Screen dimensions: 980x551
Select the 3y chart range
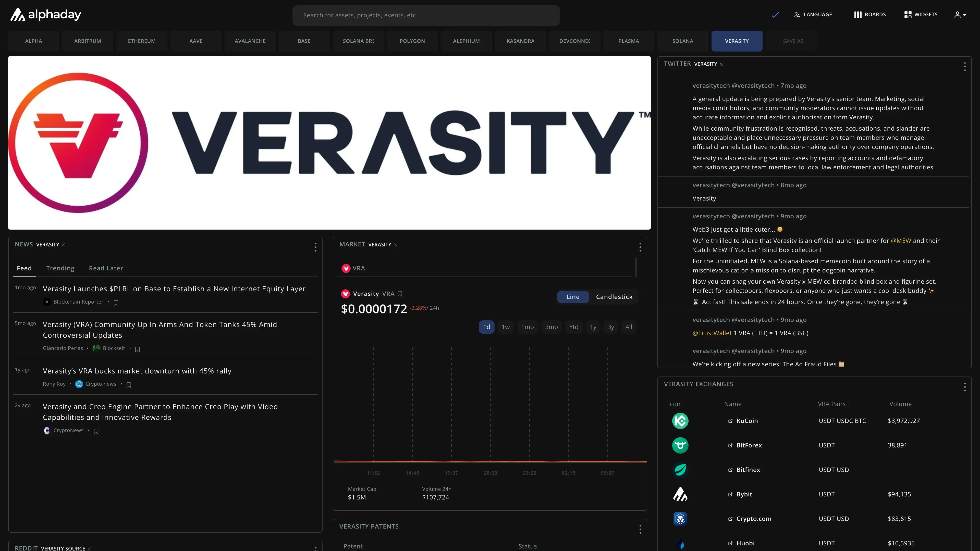[x=611, y=327]
